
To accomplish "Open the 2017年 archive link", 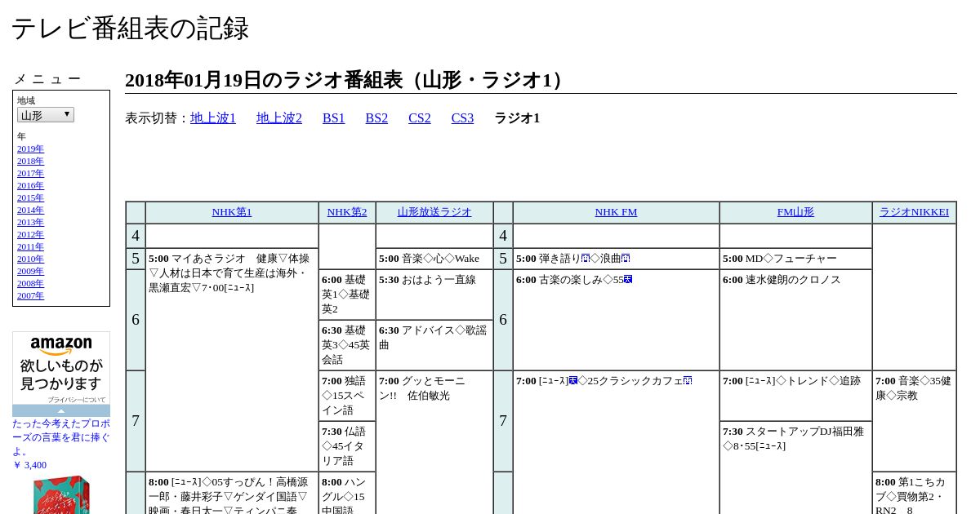I will tap(30, 173).
